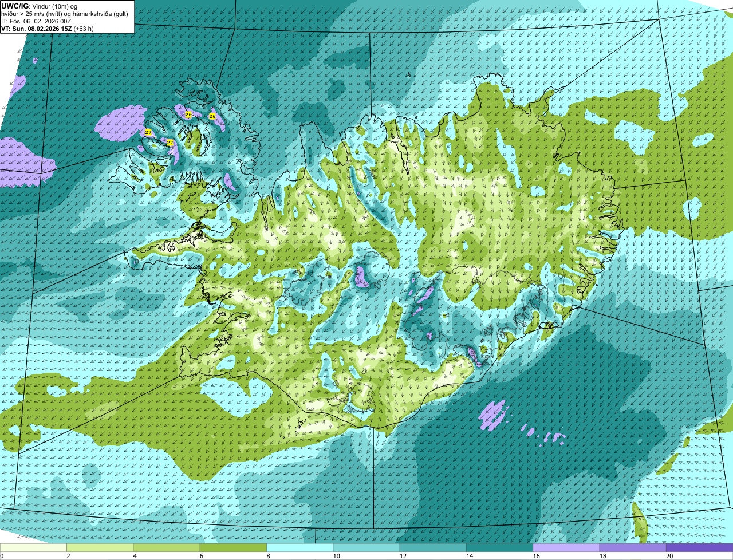Click the medium purple 18–20 m/s legend swatch

coord(633,547)
